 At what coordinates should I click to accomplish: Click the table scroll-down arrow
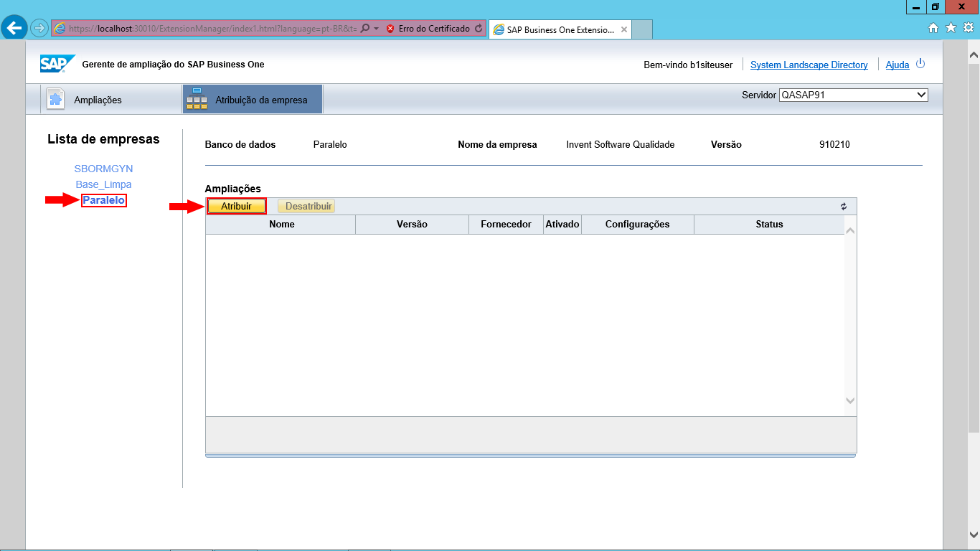(850, 400)
